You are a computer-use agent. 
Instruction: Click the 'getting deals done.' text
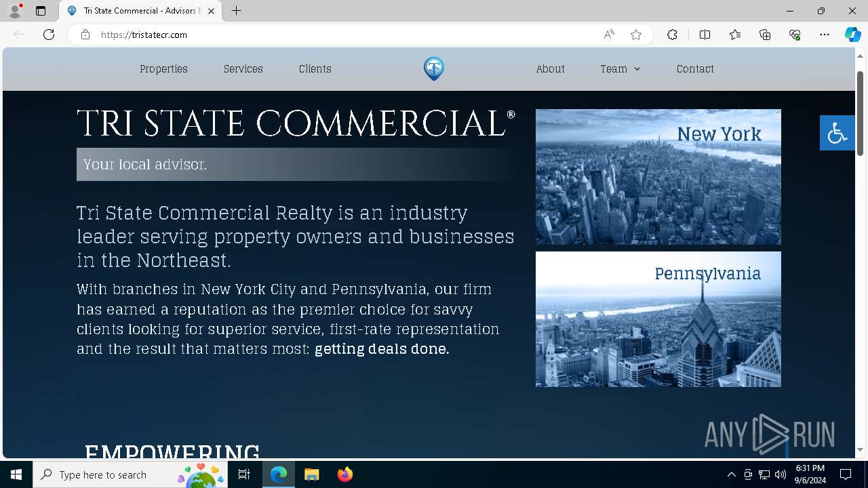pyautogui.click(x=382, y=349)
